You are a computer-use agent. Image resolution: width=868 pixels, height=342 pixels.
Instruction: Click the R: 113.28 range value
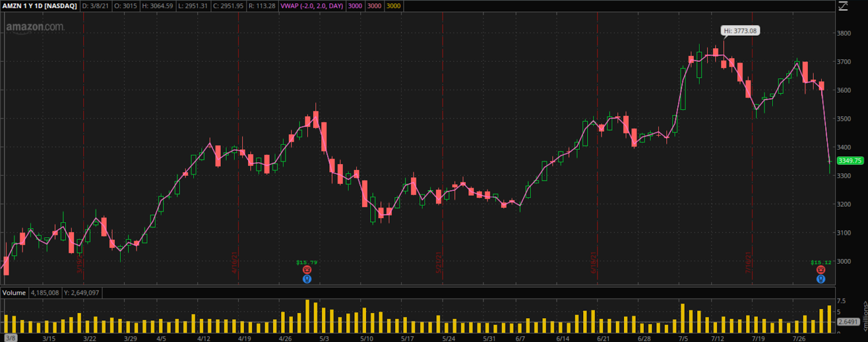pos(262,6)
